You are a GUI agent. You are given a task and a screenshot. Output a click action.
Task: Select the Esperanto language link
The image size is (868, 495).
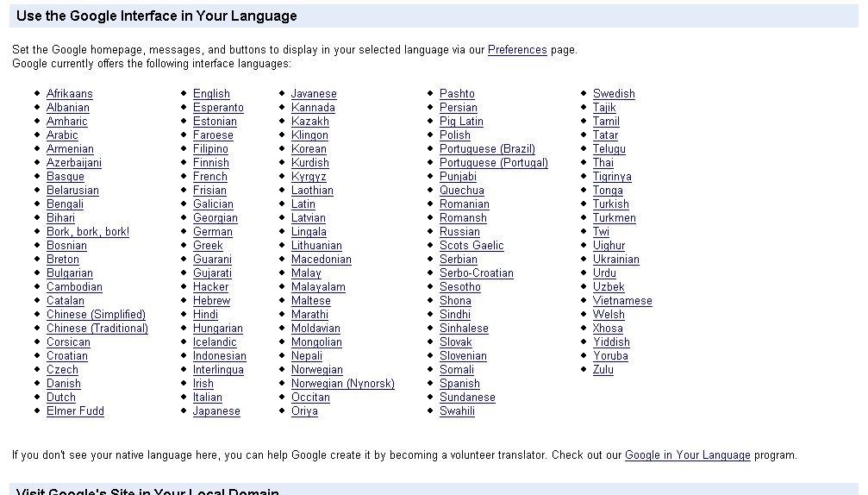coord(218,108)
